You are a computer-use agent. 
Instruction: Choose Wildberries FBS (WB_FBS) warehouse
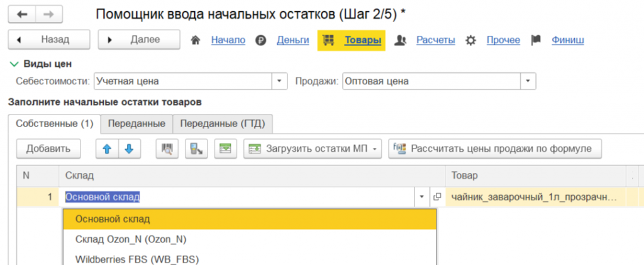pos(138,259)
